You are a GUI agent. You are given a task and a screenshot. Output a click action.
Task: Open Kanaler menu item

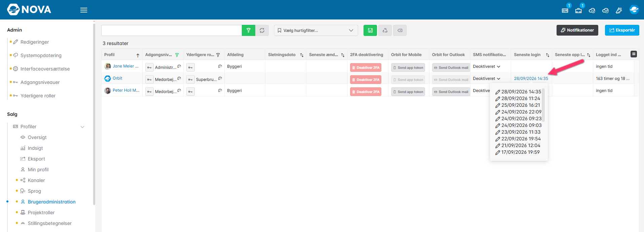tap(36, 180)
